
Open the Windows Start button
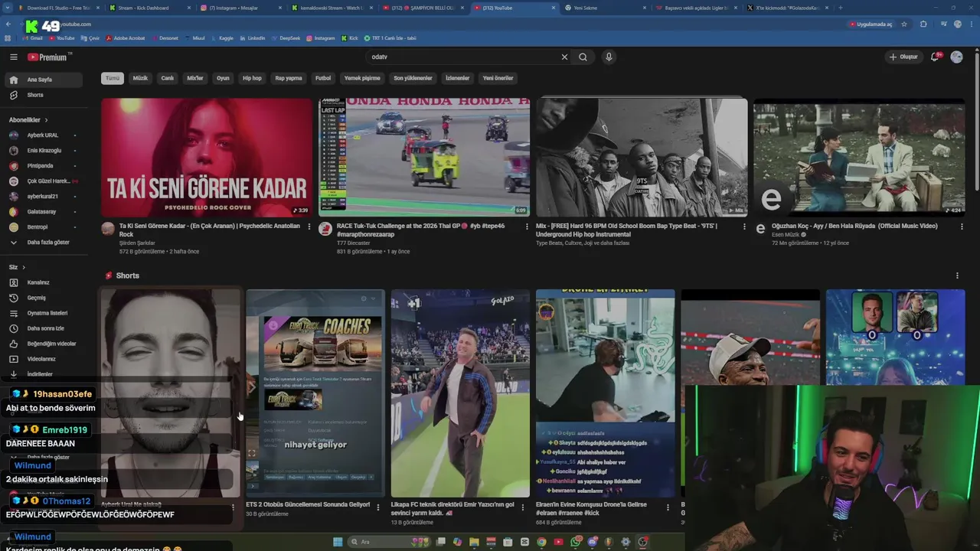click(338, 542)
